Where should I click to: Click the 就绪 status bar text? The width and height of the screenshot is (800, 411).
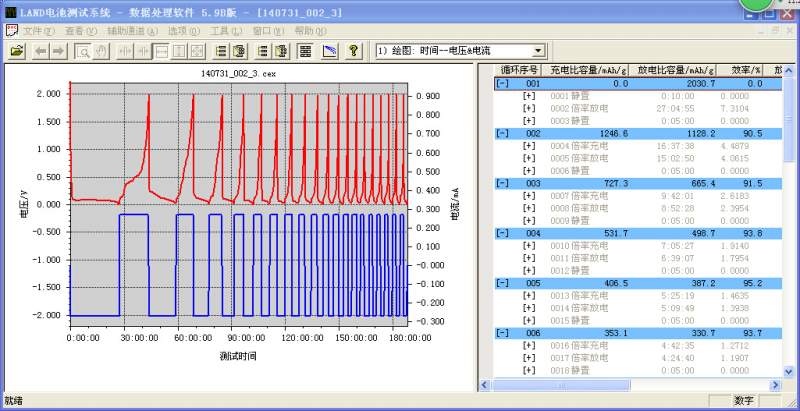click(x=13, y=400)
